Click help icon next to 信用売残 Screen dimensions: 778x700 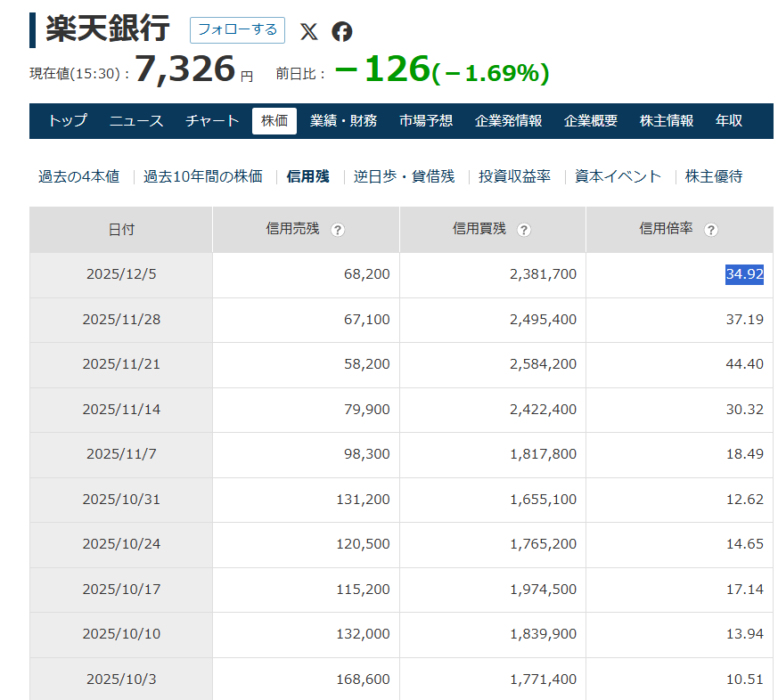(x=338, y=230)
